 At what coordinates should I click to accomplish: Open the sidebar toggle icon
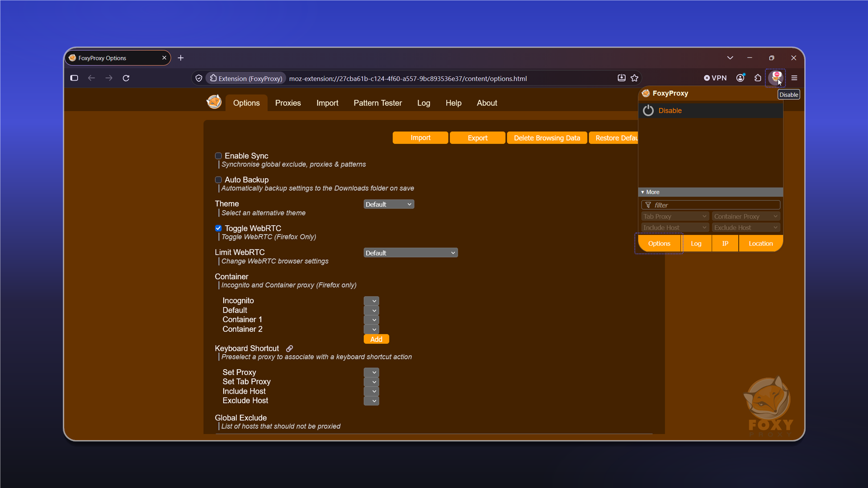pyautogui.click(x=74, y=78)
